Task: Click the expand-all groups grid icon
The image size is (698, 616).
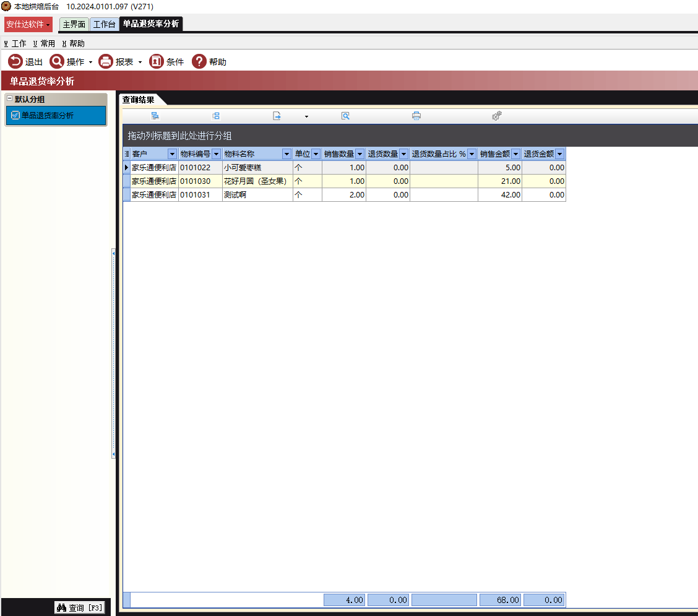Action: coord(155,116)
